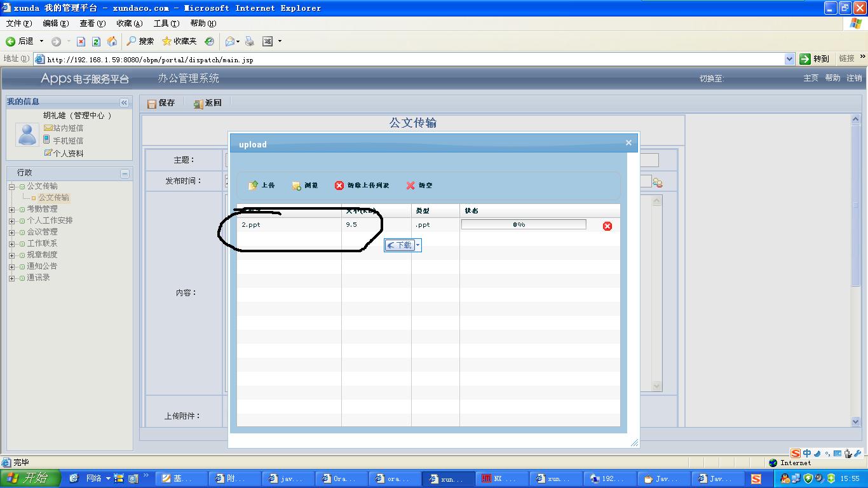
Task: Collapse the 我的信息 panel
Action: tap(124, 102)
